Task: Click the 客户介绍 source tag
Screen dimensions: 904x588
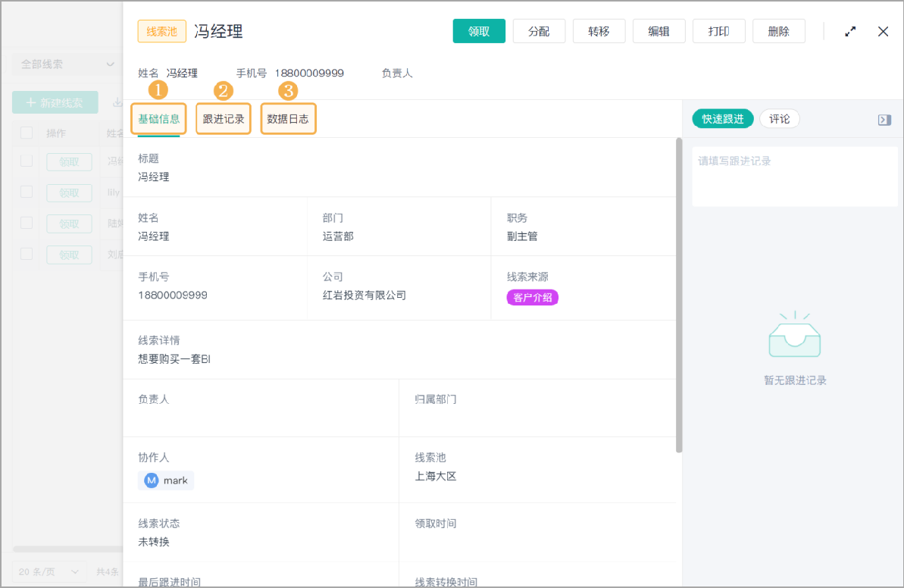Action: (532, 298)
